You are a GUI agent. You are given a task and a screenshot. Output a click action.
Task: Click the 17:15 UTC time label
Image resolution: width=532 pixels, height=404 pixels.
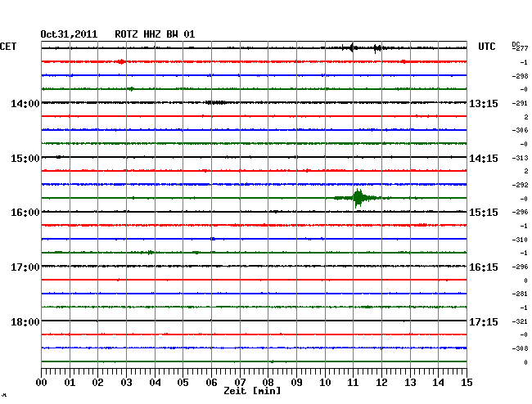[x=484, y=322]
